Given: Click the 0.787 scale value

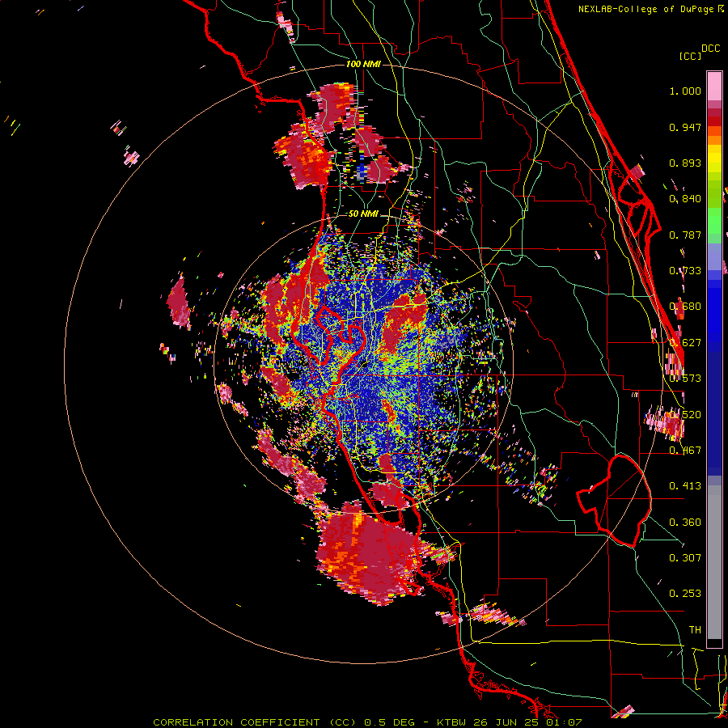Looking at the screenshot, I should pos(685,235).
